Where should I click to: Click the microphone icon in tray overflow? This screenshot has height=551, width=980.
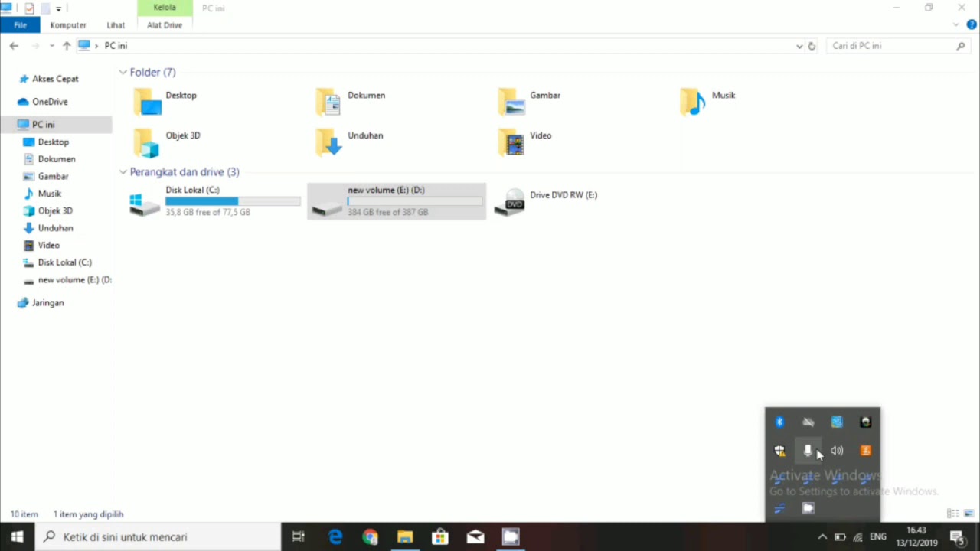[808, 451]
